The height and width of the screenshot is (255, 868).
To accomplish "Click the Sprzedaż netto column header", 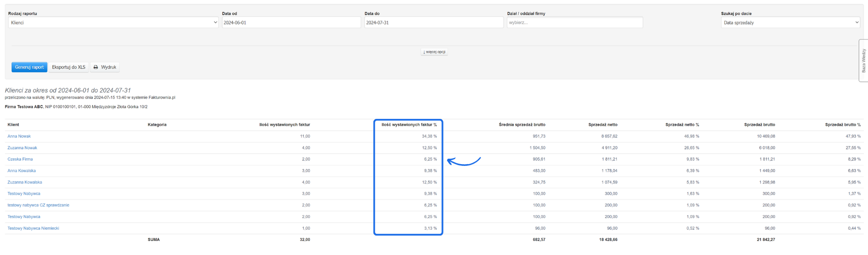I will [602, 125].
